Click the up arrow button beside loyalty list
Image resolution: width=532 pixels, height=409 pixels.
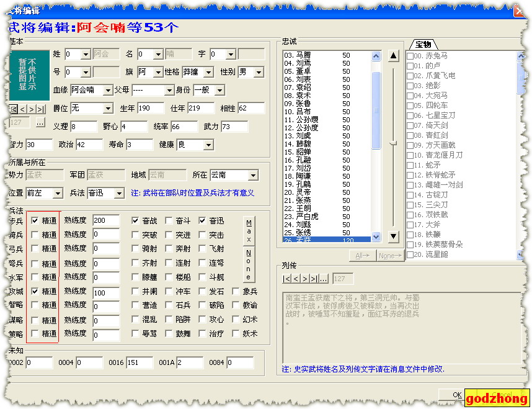393,56
